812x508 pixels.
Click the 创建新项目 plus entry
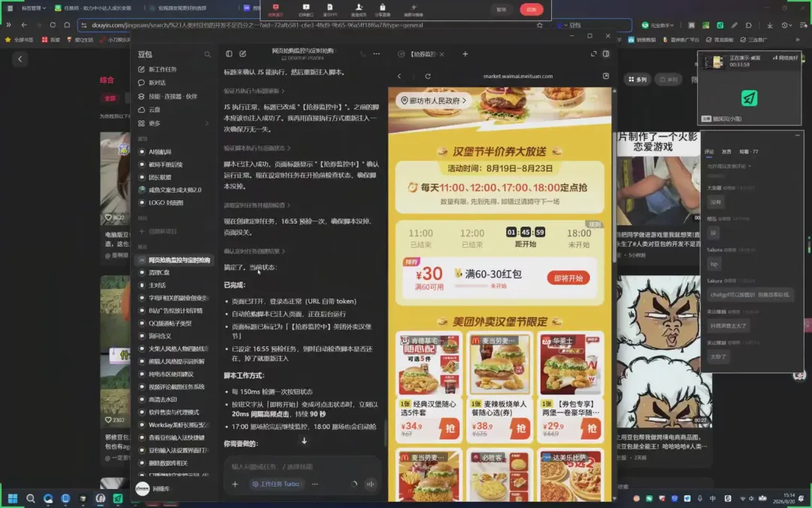coord(158,231)
